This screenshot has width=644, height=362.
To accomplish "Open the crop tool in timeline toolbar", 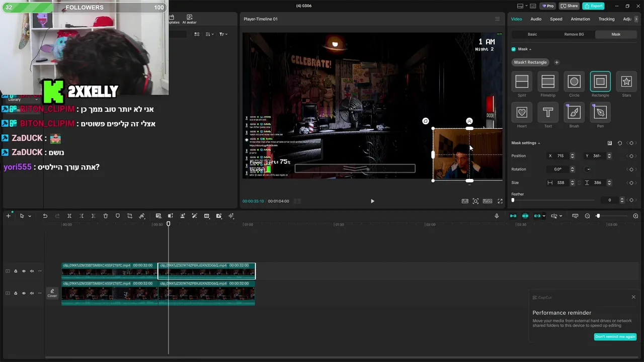I will tap(130, 216).
